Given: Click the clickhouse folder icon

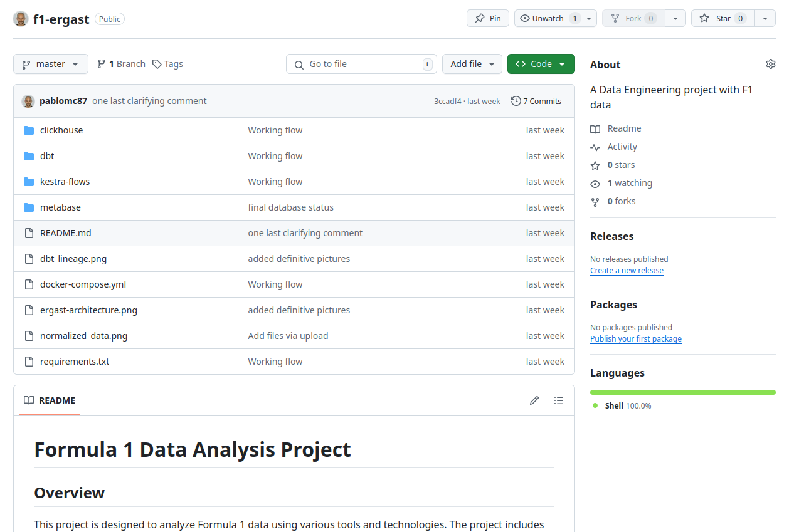Looking at the screenshot, I should [29, 130].
